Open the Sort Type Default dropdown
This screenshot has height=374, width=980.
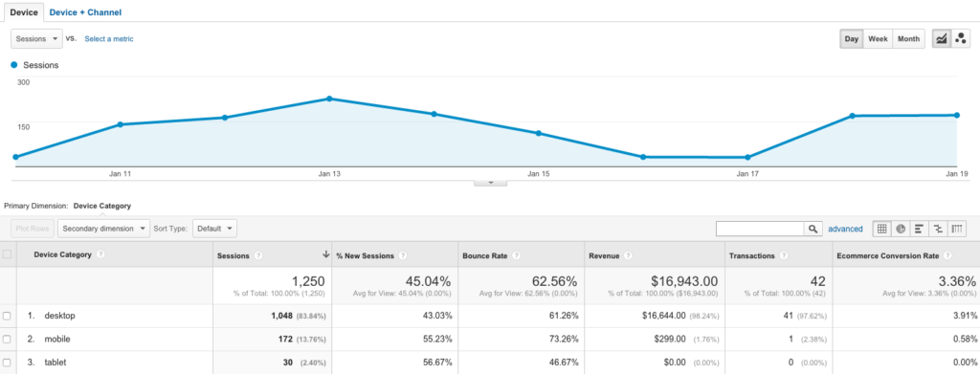pos(214,229)
